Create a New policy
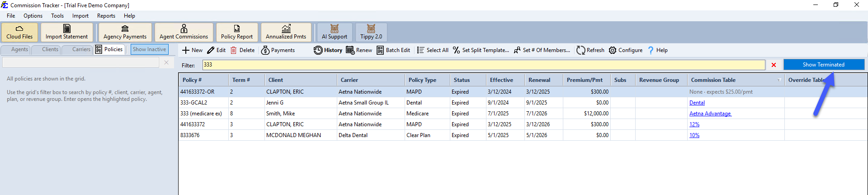The width and height of the screenshot is (868, 195). pyautogui.click(x=192, y=50)
